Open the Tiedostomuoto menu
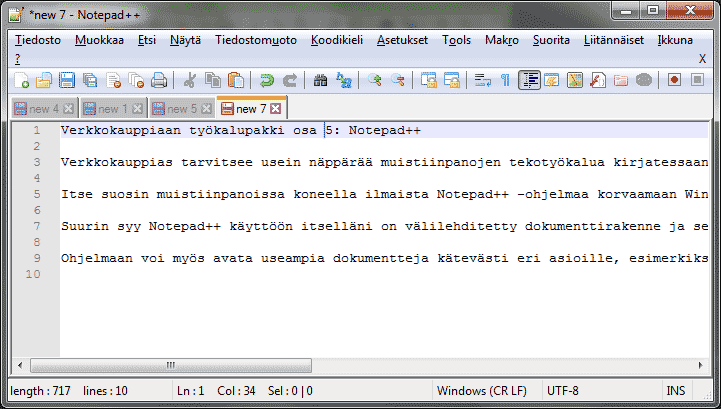721x409 pixels. pos(256,40)
